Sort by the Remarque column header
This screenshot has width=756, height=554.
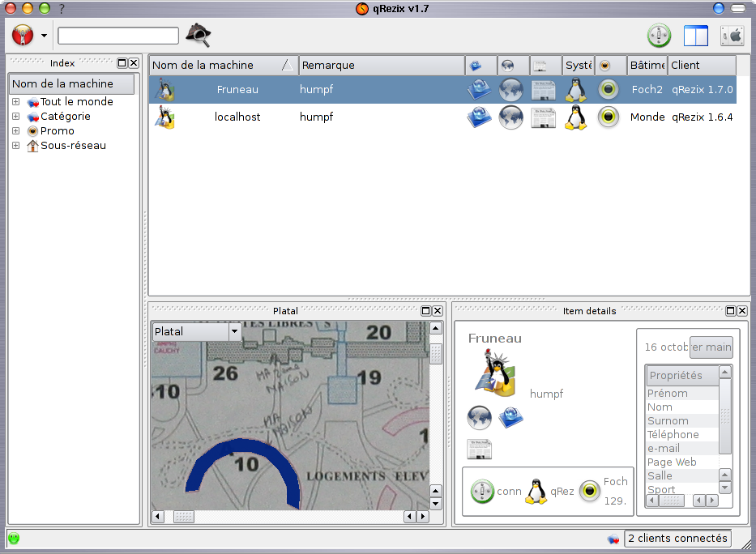pyautogui.click(x=382, y=65)
